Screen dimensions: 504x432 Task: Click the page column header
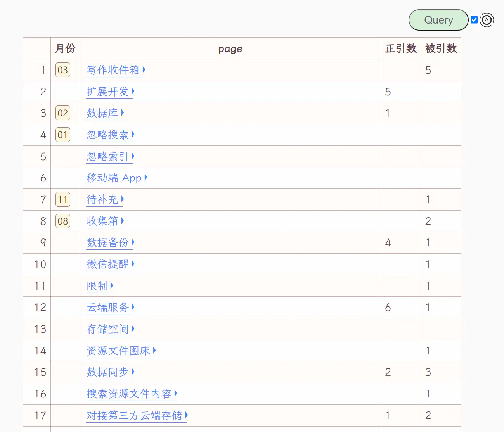(230, 49)
